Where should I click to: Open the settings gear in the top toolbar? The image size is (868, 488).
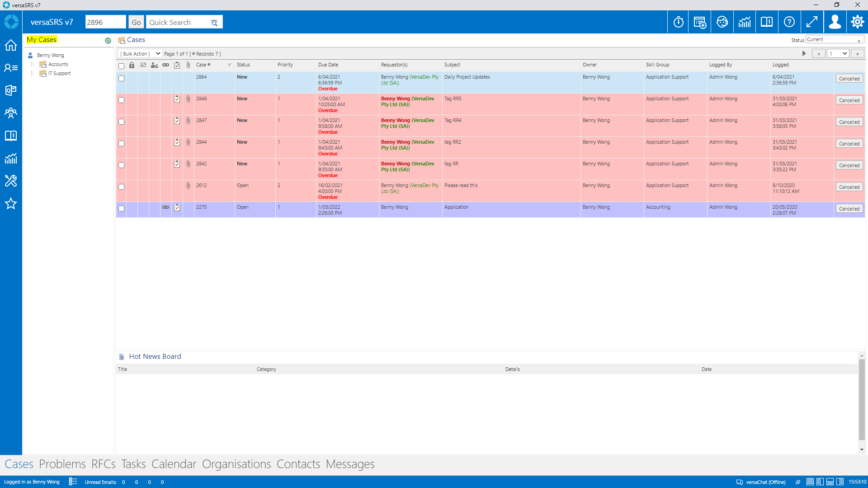pos(857,21)
